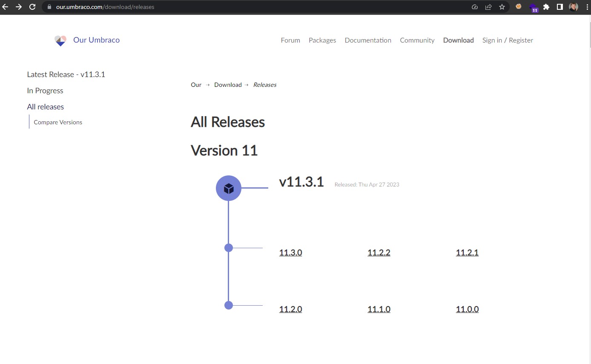The height and width of the screenshot is (364, 591).
Task: Click the Download breadcrumb link
Action: [228, 85]
